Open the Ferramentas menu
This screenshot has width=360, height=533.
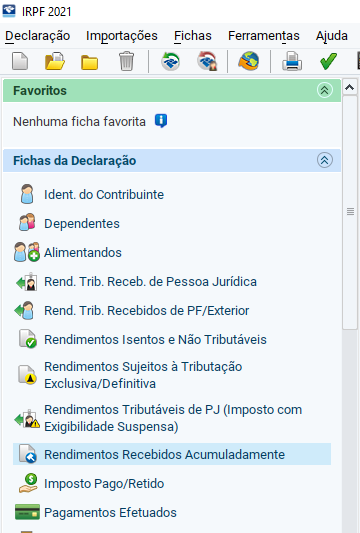point(264,36)
